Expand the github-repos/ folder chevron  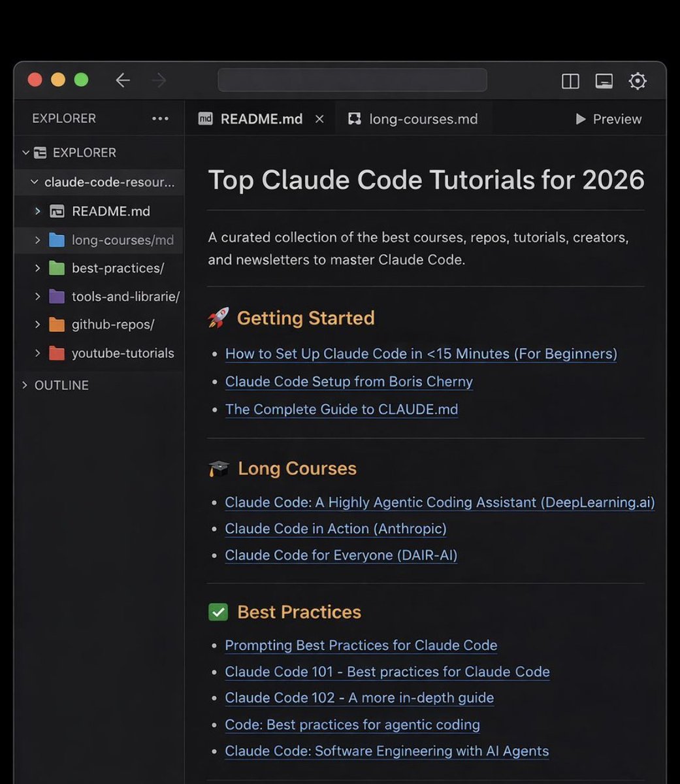pyautogui.click(x=37, y=325)
